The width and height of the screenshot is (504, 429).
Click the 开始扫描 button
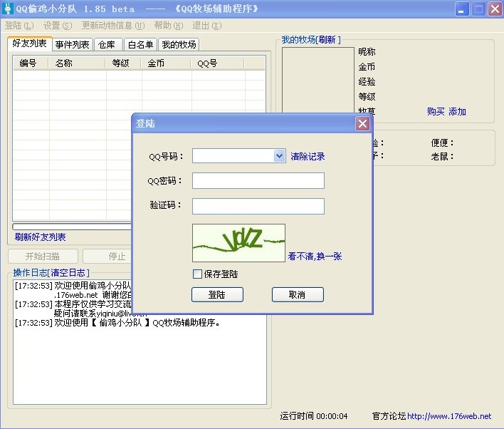(x=43, y=256)
